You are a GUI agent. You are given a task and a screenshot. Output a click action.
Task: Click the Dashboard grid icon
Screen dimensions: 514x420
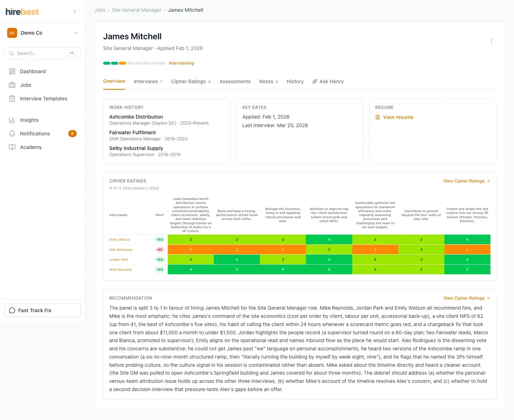(x=12, y=71)
